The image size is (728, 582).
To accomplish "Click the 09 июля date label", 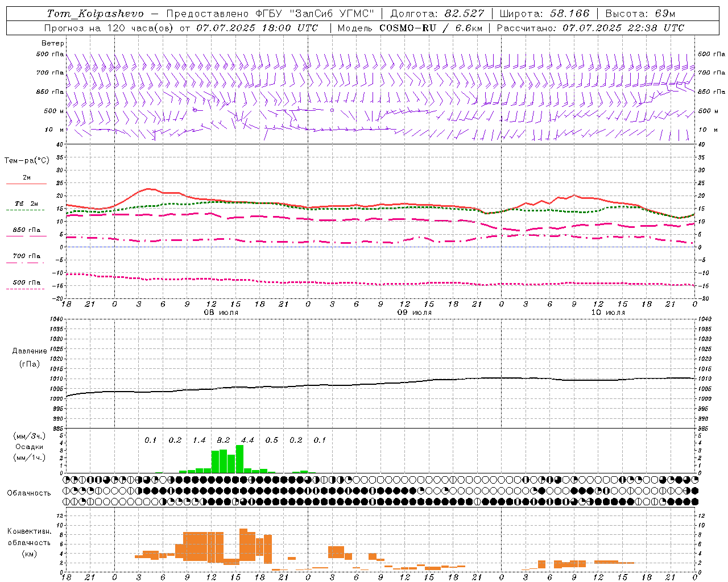I will 415,313.
